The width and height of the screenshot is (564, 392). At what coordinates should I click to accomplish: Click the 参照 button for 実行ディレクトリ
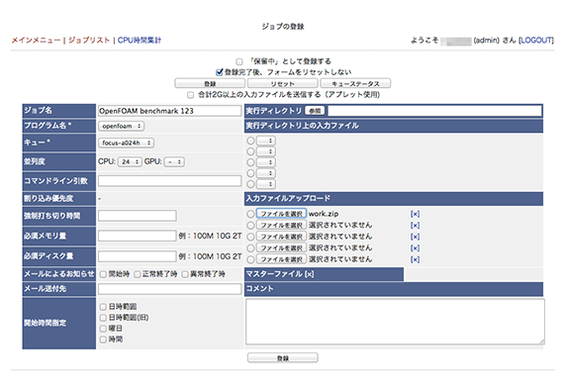[315, 111]
